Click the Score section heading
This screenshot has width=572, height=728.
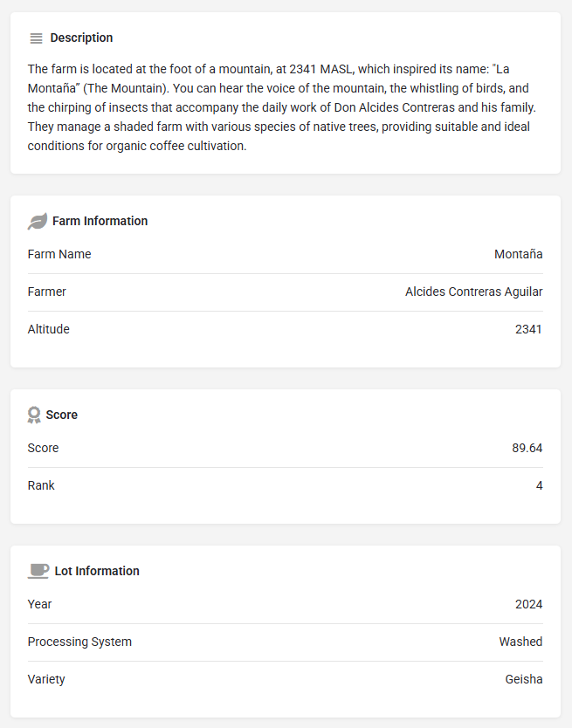tap(62, 415)
